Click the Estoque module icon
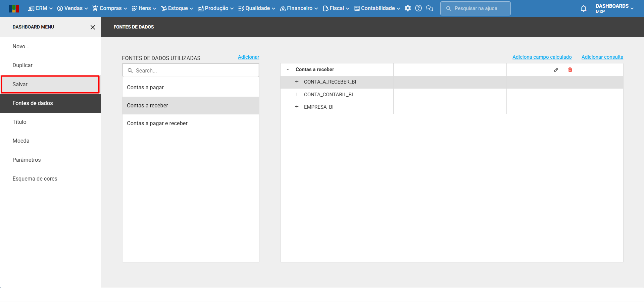The width and height of the screenshot is (644, 302). [x=164, y=8]
